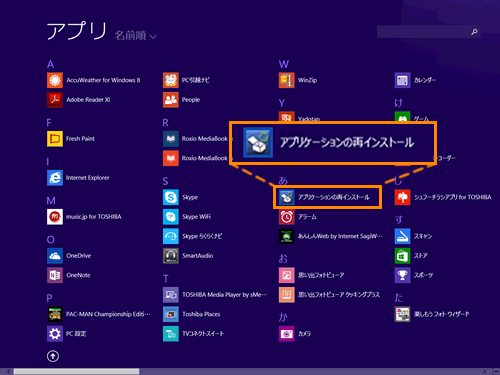Viewport: 500px width, 375px height.
Task: Launch People app icon
Action: tap(171, 100)
